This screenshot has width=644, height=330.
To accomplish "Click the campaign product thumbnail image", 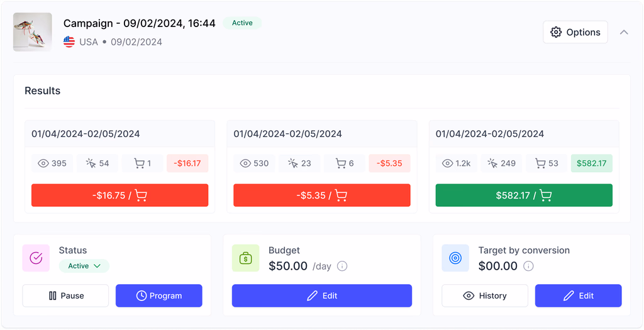I will pos(33,32).
